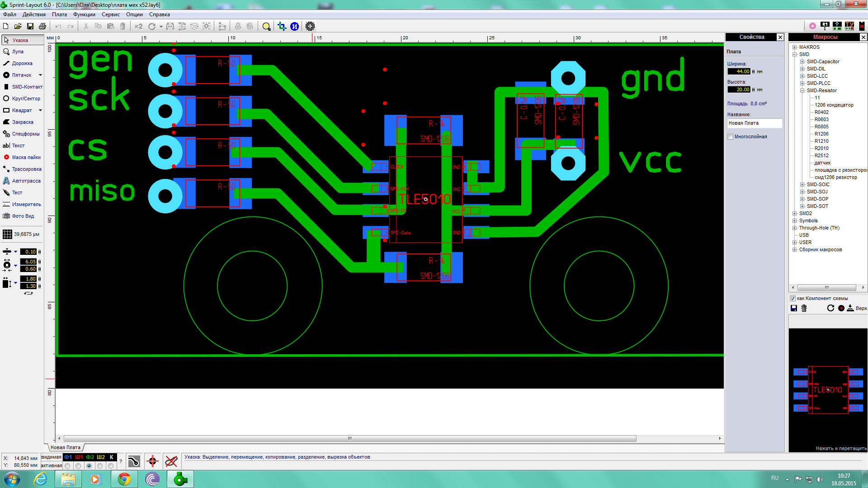Click the dotted black circle toolbar icon
Image resolution: width=868 pixels, height=488 pixels.
310,26
